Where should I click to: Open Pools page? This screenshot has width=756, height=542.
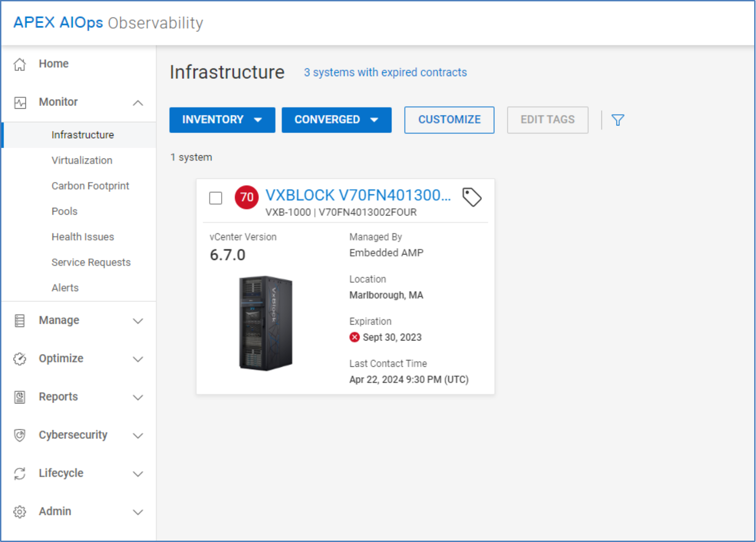64,211
